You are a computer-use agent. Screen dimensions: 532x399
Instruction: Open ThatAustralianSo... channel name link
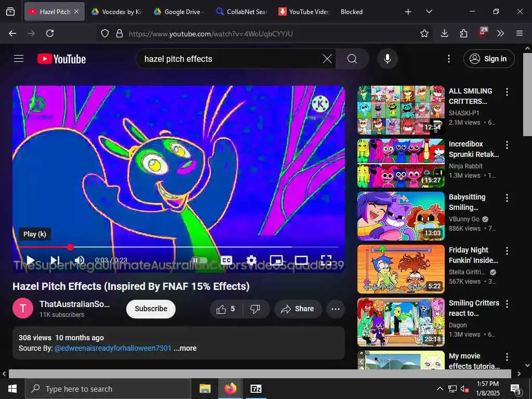pos(74,304)
